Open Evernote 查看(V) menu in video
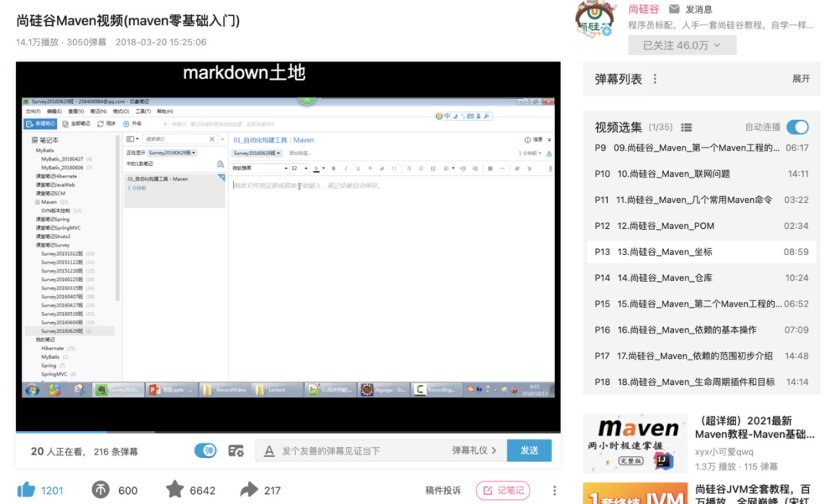Image resolution: width=830 pixels, height=504 pixels. click(x=75, y=111)
